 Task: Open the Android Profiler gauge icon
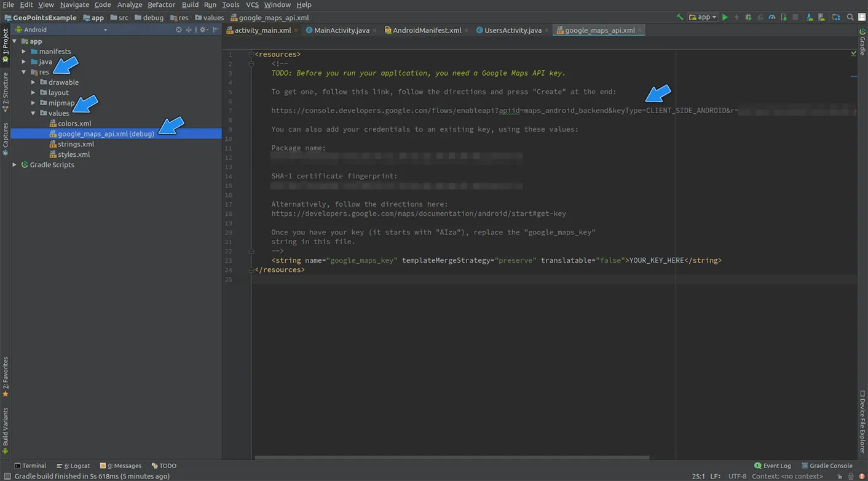tap(772, 17)
